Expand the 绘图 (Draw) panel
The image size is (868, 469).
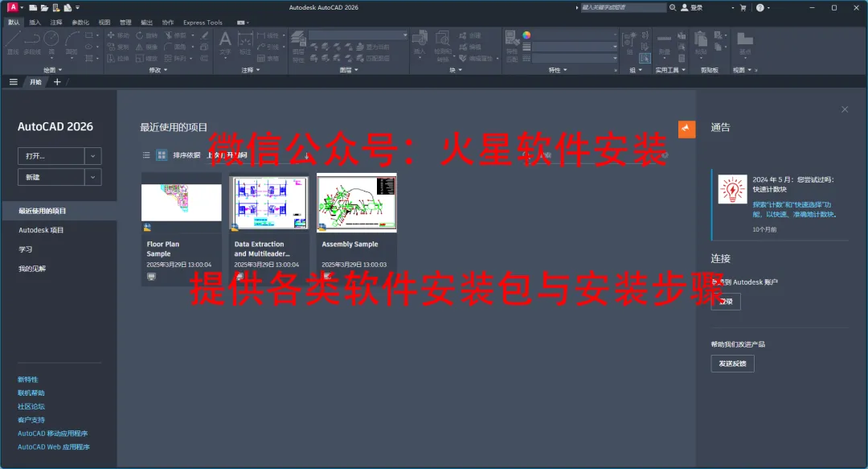[x=53, y=70]
